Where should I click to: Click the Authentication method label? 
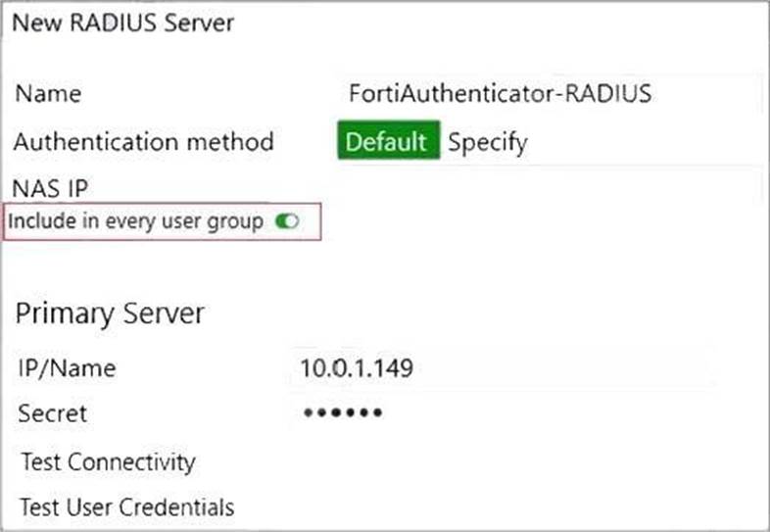[x=143, y=142]
